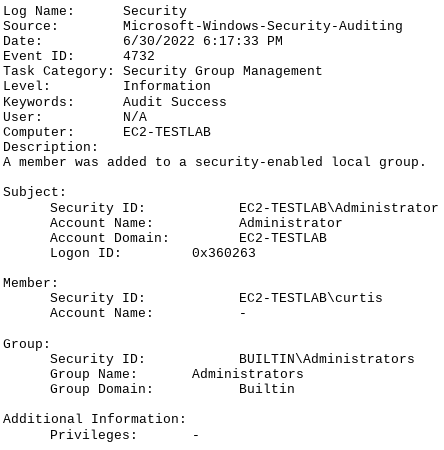Select the Log Name value Security
The image size is (444, 450).
click(x=155, y=11)
